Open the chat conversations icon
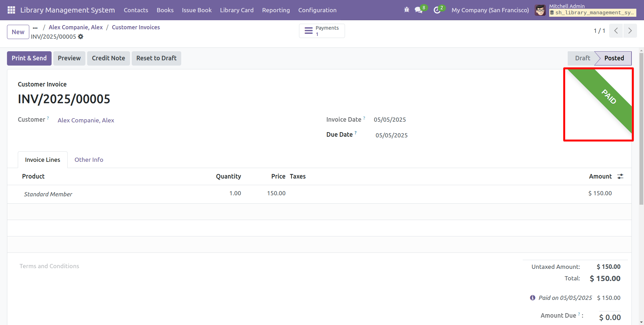This screenshot has height=325, width=644. tap(419, 10)
